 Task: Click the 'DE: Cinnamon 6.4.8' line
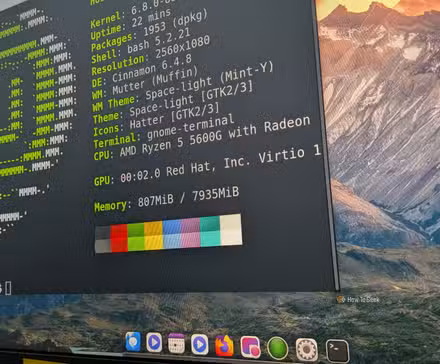[x=142, y=71]
